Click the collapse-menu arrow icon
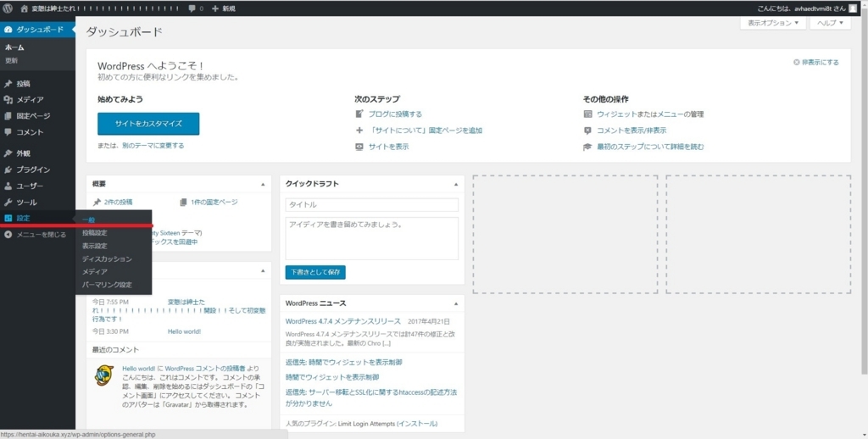The height and width of the screenshot is (439, 868). pos(8,235)
